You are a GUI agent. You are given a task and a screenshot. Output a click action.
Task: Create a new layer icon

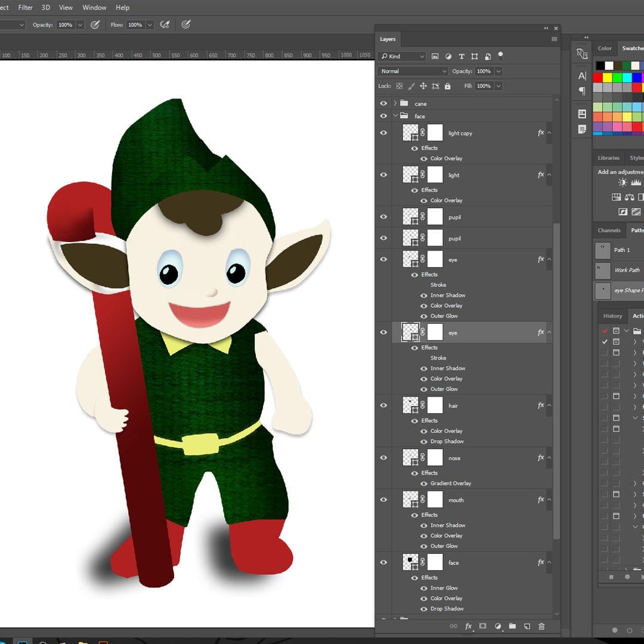pyautogui.click(x=527, y=626)
